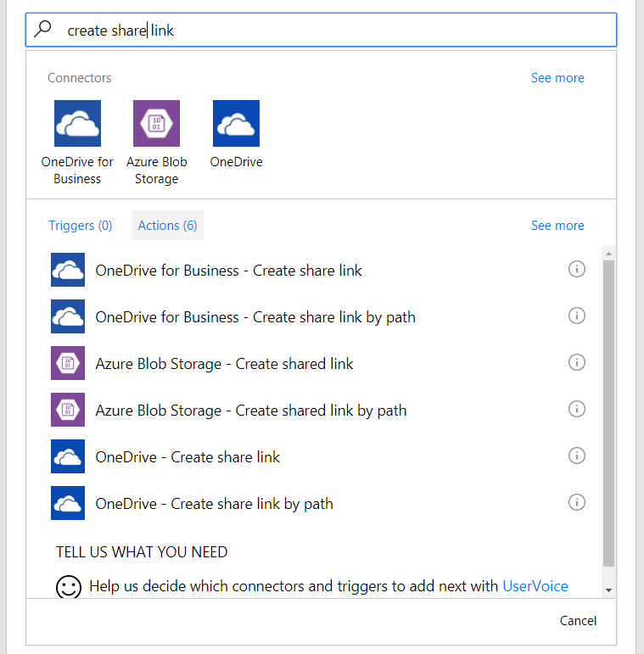This screenshot has height=654, width=644.
Task: Select the OneDrive for Business connector icon
Action: 77,124
